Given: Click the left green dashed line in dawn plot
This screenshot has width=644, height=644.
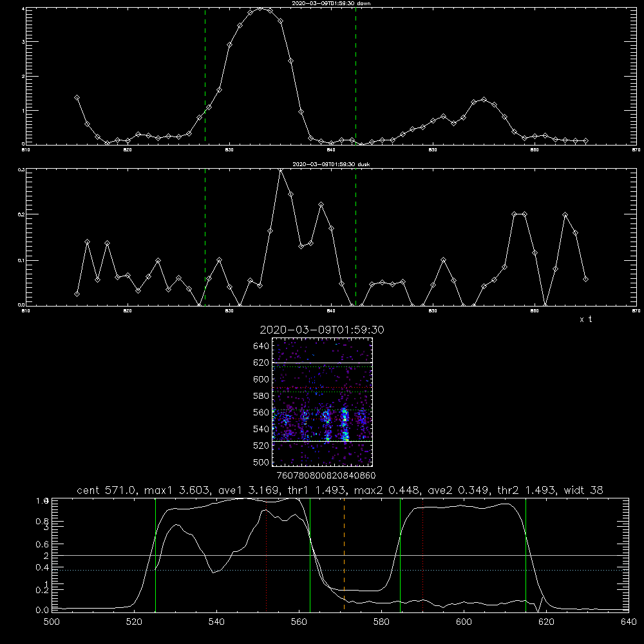Looking at the screenshot, I should pos(205,76).
